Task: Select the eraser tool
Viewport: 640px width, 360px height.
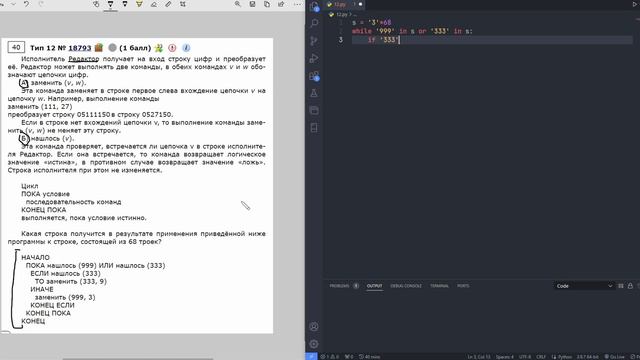Action: tap(154, 4)
